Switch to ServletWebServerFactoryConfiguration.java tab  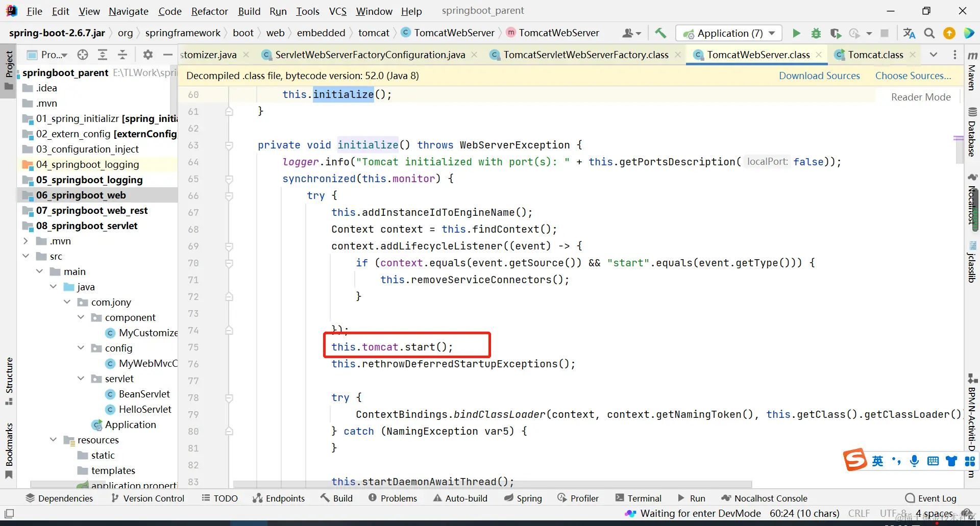tap(370, 55)
